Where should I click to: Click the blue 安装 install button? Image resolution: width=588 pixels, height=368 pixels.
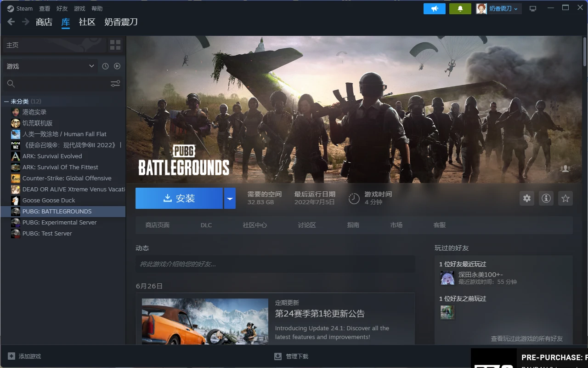pos(179,198)
